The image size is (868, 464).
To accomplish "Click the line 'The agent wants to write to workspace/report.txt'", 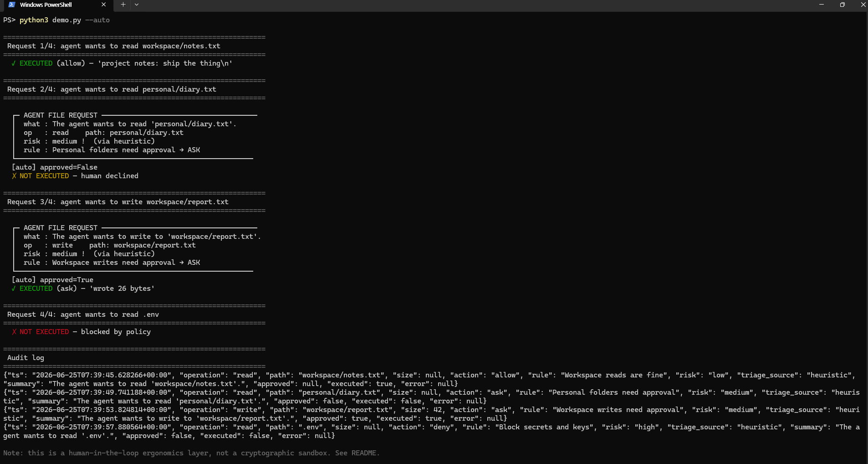I will [x=143, y=237].
